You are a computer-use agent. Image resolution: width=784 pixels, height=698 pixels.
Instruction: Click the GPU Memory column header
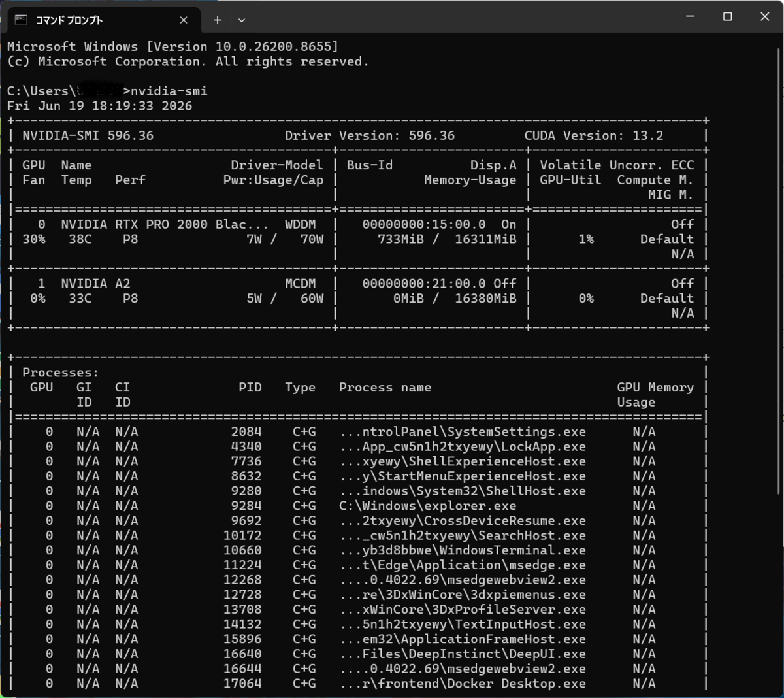[x=655, y=388]
